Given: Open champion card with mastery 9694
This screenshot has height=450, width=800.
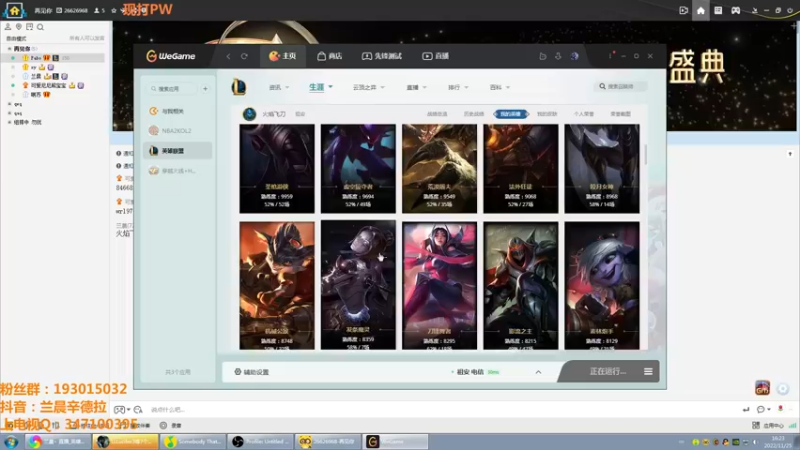Looking at the screenshot, I should click(358, 168).
